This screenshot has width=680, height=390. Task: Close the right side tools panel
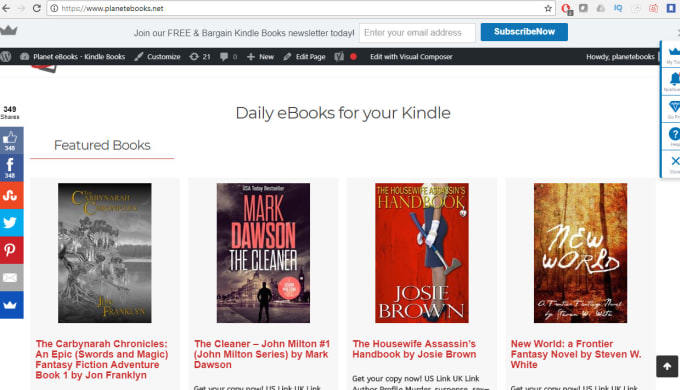point(673,164)
